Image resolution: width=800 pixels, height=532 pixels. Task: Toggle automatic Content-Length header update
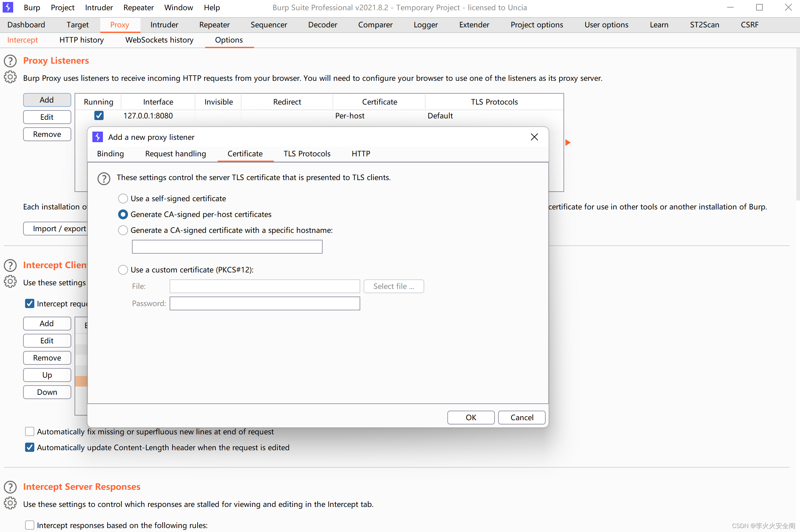29,448
